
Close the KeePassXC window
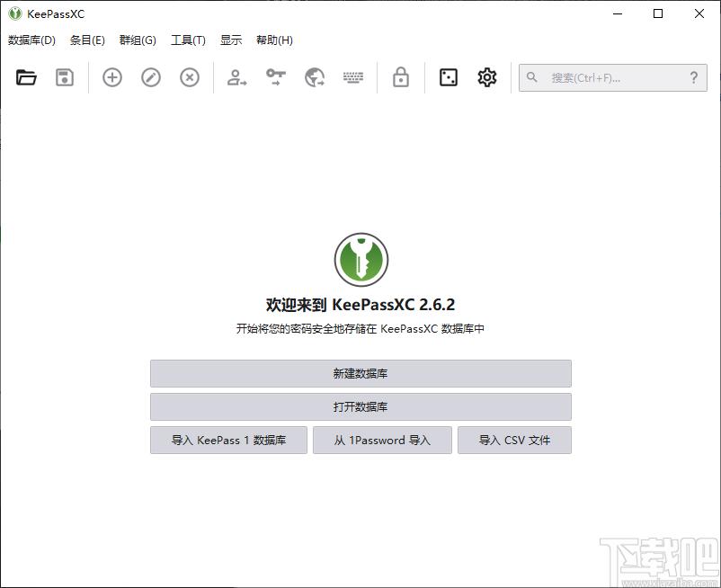(699, 13)
